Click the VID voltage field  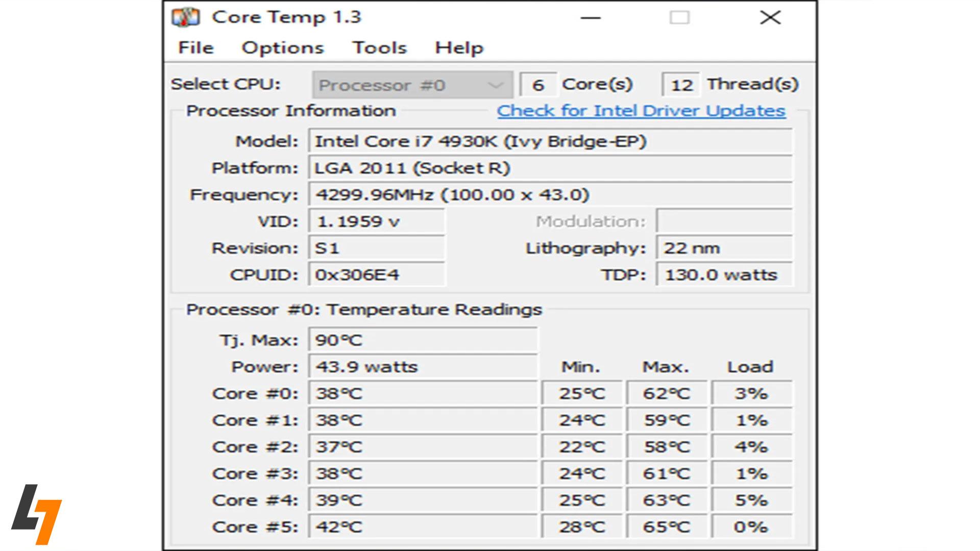pos(376,221)
